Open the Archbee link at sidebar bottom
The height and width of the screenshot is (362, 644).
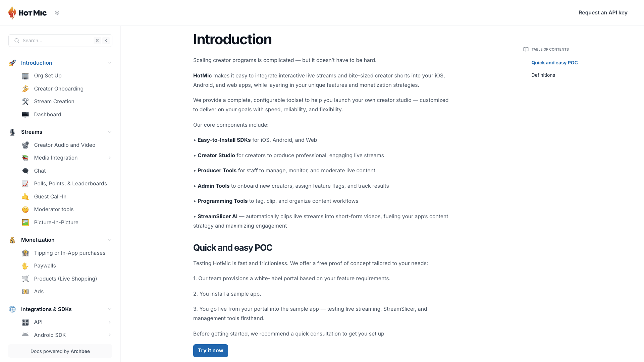[x=80, y=351]
